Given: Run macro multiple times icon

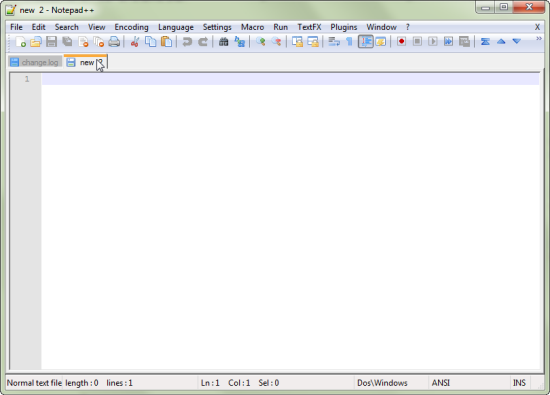Looking at the screenshot, I should coord(448,42).
